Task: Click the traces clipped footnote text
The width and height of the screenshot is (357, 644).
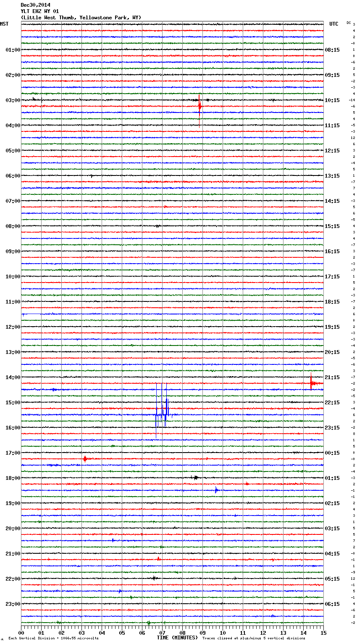Action: [254, 638]
